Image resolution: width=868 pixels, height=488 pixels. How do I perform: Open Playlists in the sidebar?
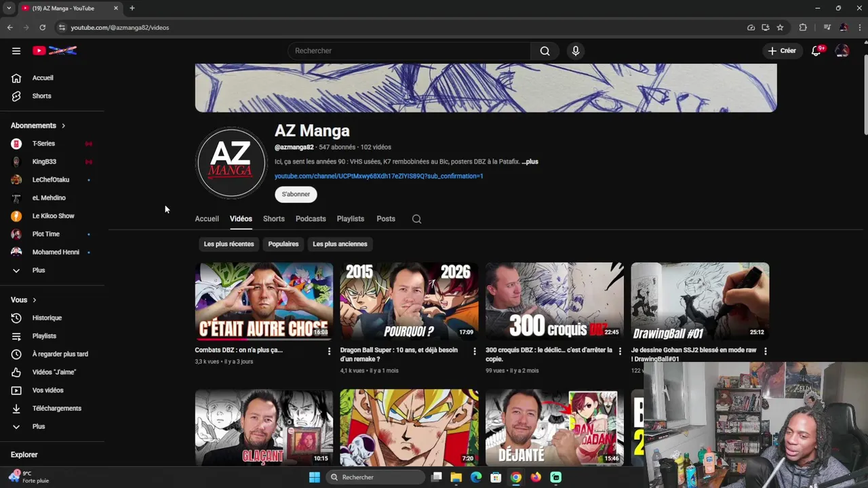[44, 336]
